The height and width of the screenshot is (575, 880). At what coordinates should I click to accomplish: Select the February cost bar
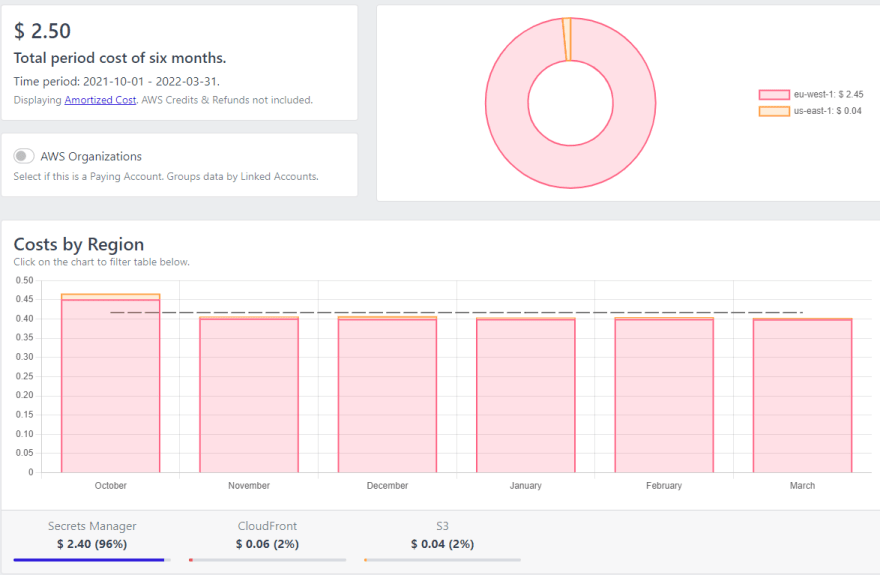point(664,395)
